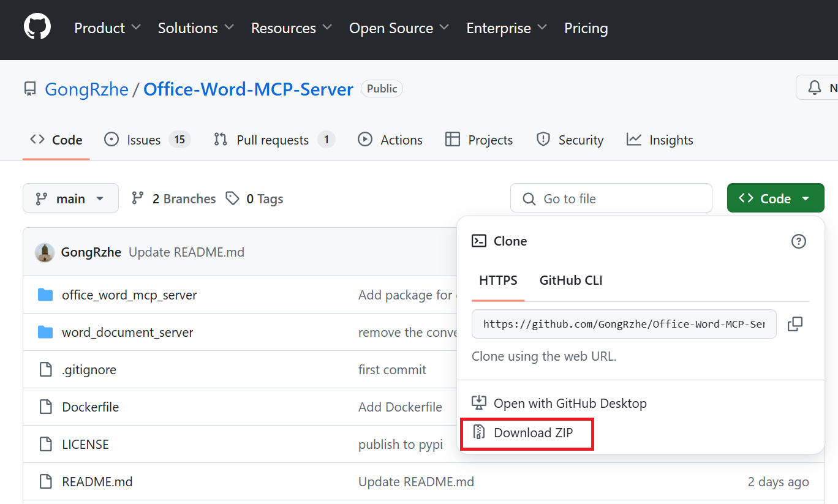838x504 pixels.
Task: Toggle the green Code dropdown button
Action: (776, 198)
